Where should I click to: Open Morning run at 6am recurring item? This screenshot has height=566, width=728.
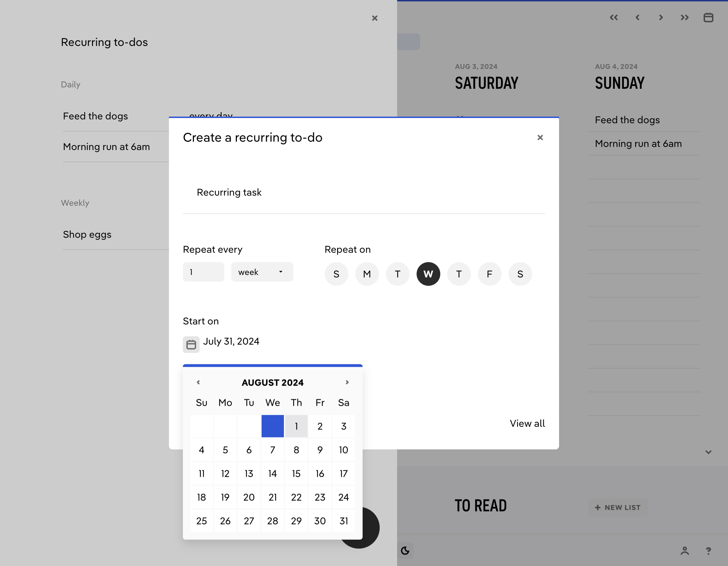click(x=107, y=147)
